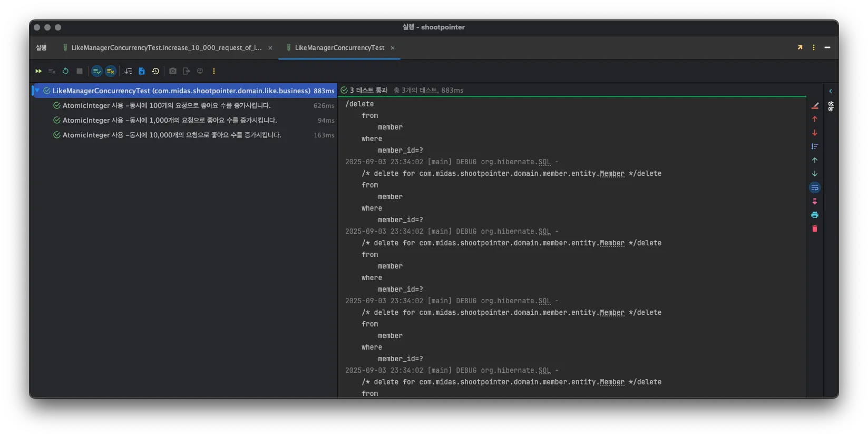
Task: Close the LikeManagerConcurrencyTest tab
Action: coord(393,48)
